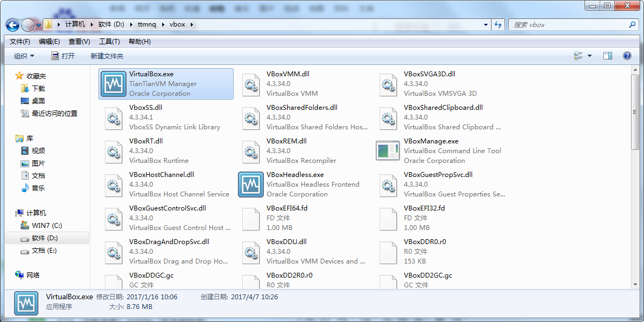
Task: Click the refresh button beside address bar
Action: (x=498, y=25)
